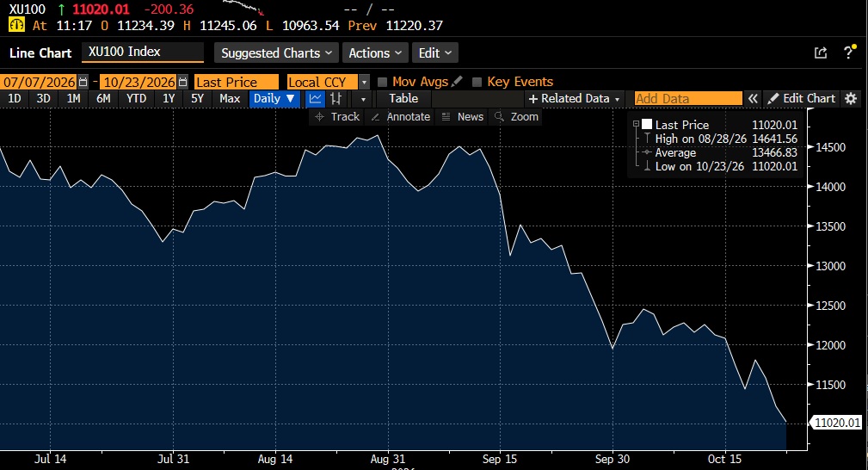Image resolution: width=868 pixels, height=470 pixels.
Task: Collapse panel with double chevron icon
Action: (753, 99)
